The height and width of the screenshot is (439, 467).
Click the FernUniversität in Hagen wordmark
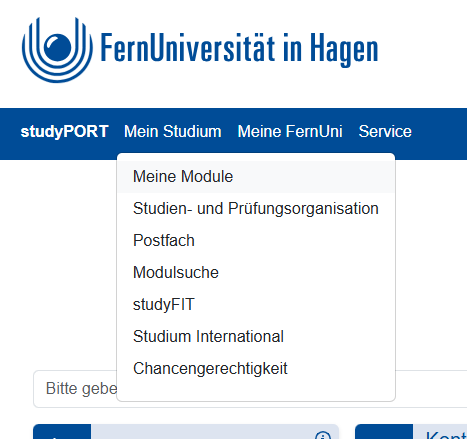point(239,49)
